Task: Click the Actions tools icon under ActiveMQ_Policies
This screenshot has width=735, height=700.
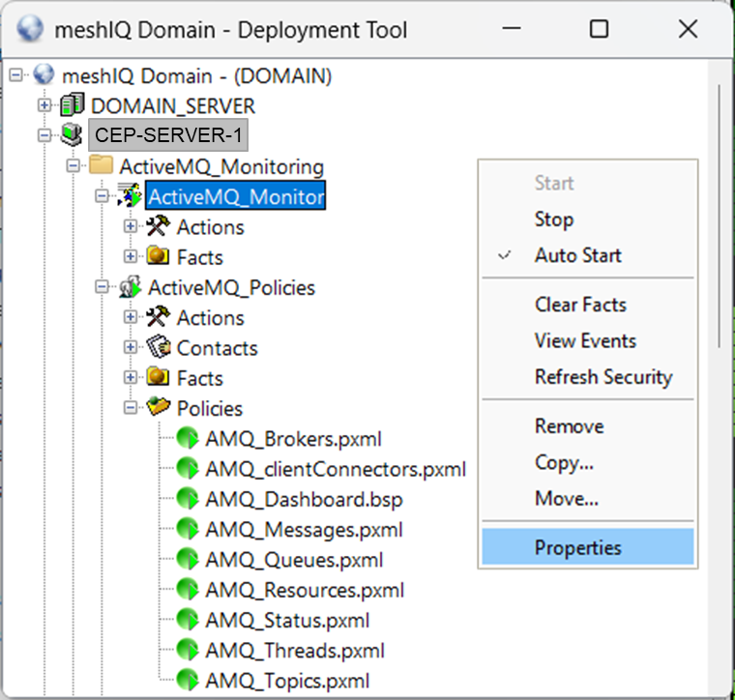Action: point(158,317)
